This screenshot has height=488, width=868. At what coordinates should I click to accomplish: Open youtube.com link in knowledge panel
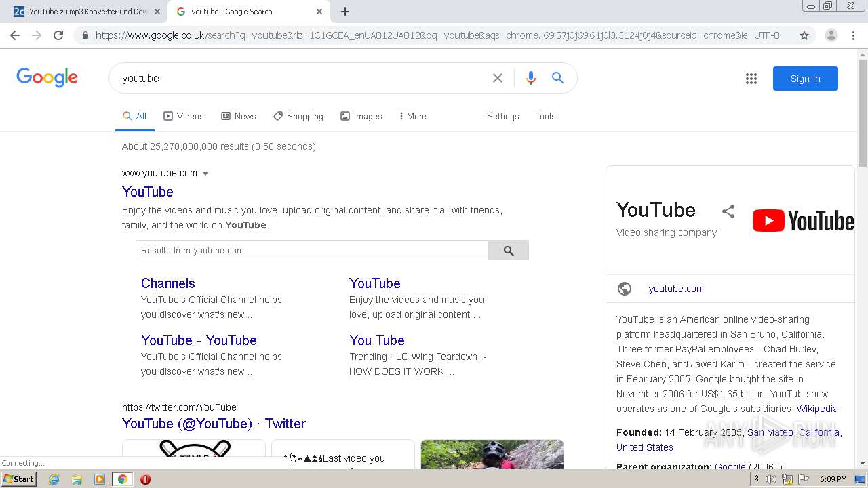point(676,289)
